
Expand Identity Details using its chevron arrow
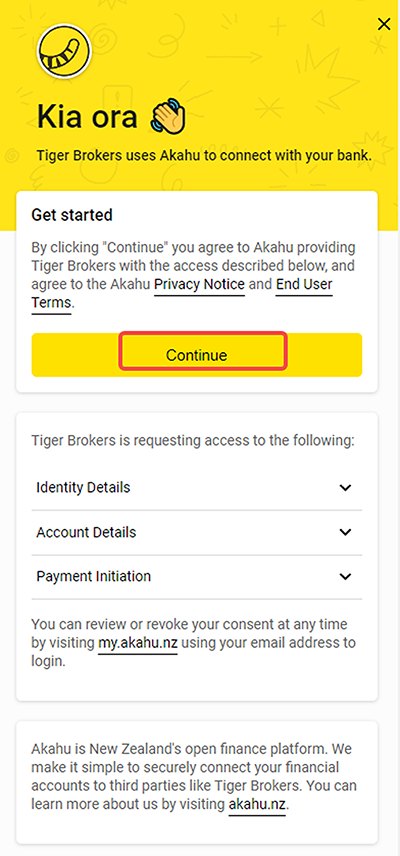point(345,488)
